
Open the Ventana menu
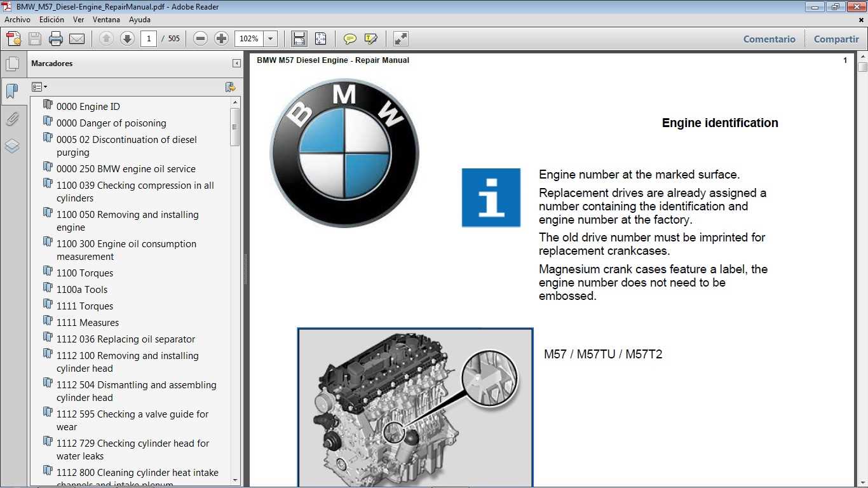tap(106, 20)
